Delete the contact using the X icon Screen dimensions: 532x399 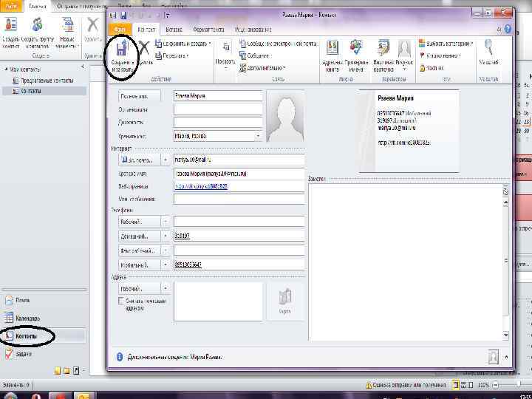click(x=145, y=52)
